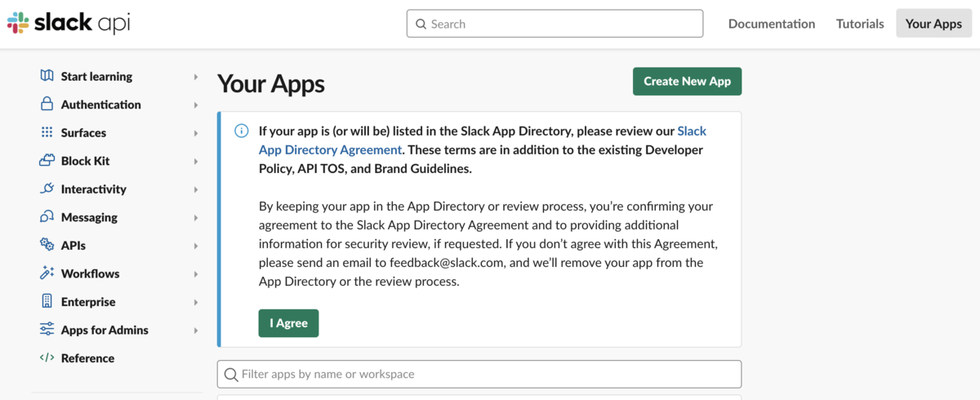Click the Block Kit blocks icon

pos(47,161)
